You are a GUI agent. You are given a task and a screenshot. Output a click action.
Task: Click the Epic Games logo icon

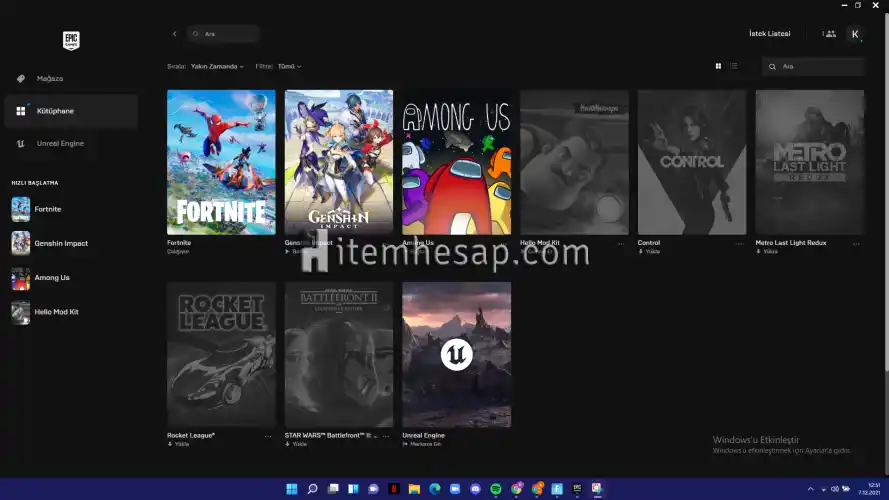[x=71, y=40]
